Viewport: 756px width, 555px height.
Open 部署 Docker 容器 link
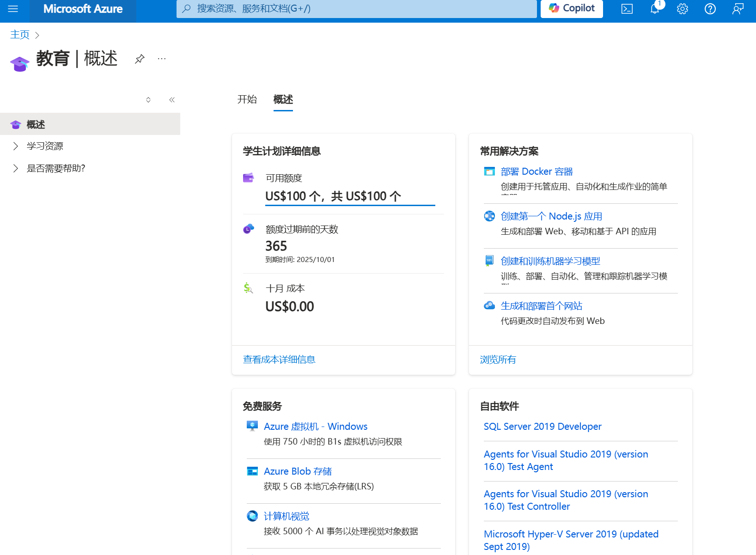[537, 171]
